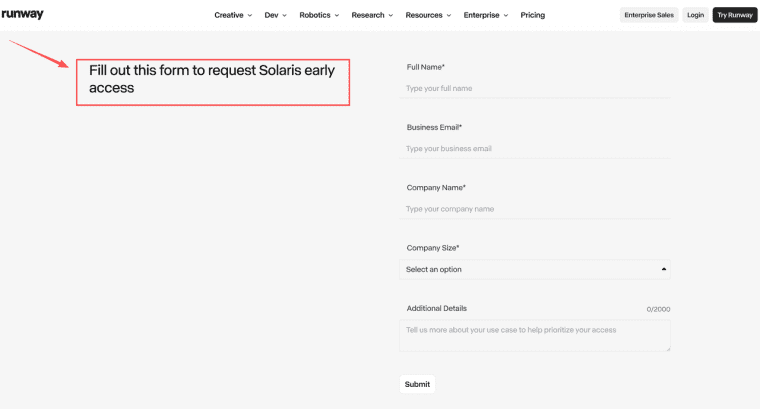Open the Research menu
Image resolution: width=760 pixels, height=409 pixels.
coord(372,15)
